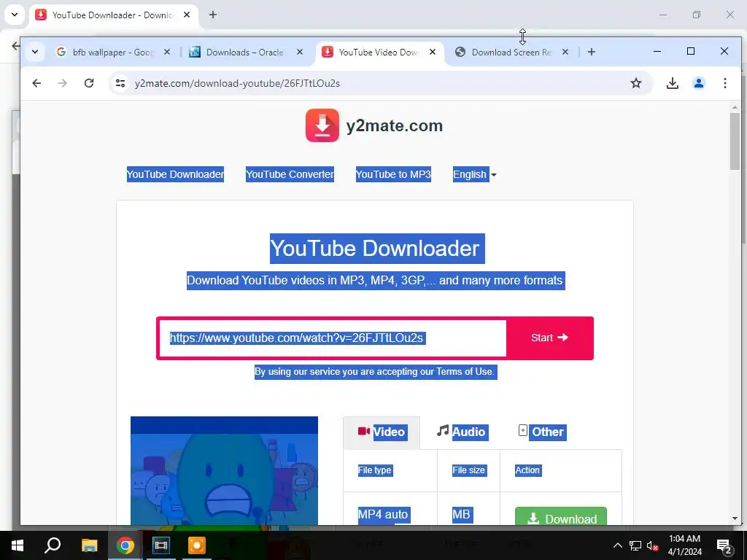
Task: Open the English language dropdown
Action: pyautogui.click(x=474, y=174)
